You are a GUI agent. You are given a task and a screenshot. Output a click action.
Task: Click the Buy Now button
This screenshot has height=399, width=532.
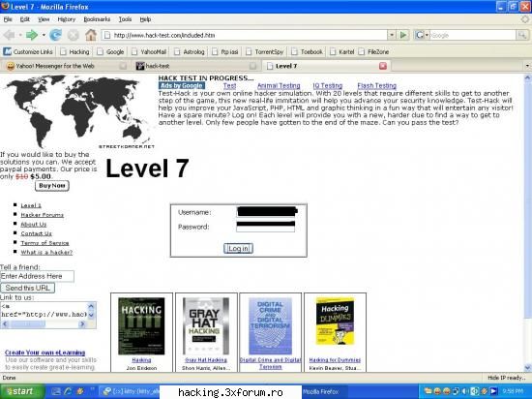coord(52,185)
